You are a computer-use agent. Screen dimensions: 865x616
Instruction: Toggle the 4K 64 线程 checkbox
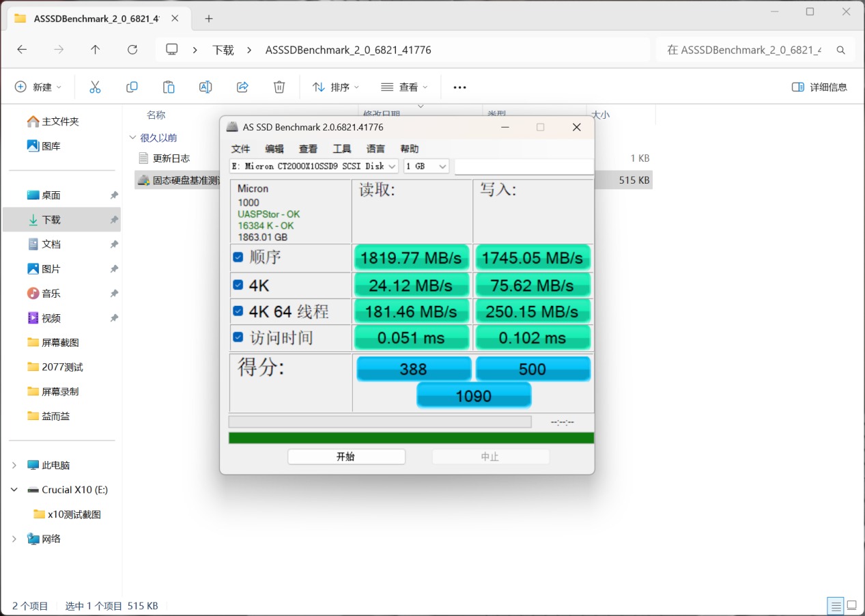pos(238,311)
